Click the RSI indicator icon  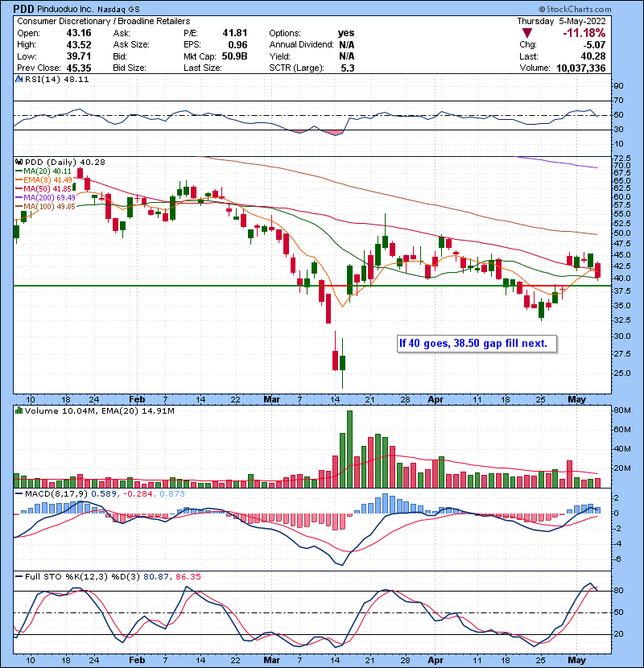click(19, 79)
